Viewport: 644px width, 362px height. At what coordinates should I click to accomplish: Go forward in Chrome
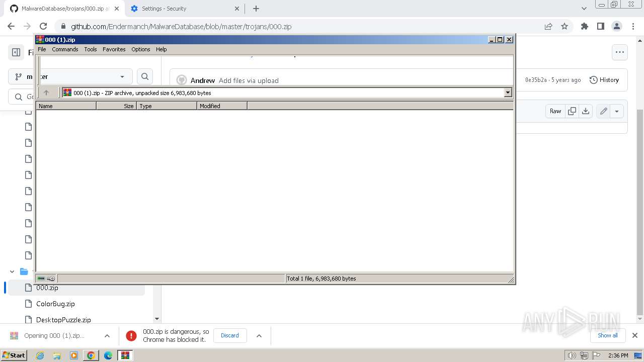tap(28, 26)
